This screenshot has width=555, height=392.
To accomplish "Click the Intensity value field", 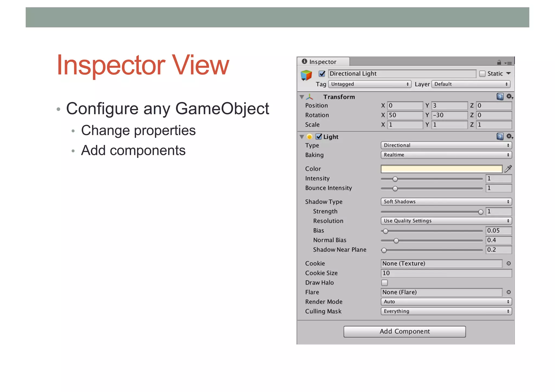I will coord(499,179).
